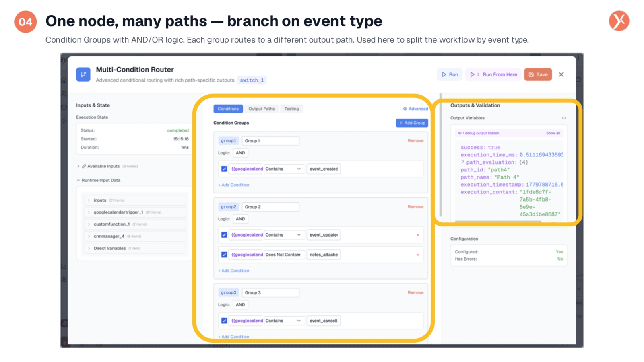Viewport: 644px width, 362px height.
Task: Click the Multi-Condition Router branch icon
Action: [83, 74]
